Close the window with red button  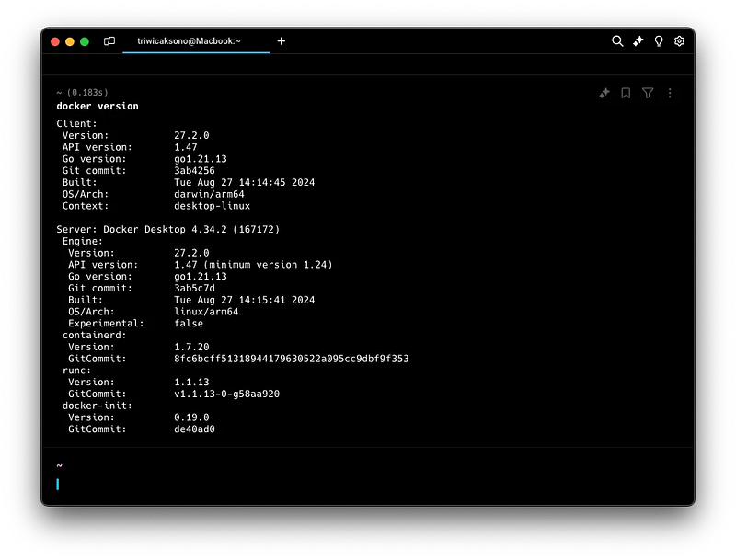pos(55,41)
